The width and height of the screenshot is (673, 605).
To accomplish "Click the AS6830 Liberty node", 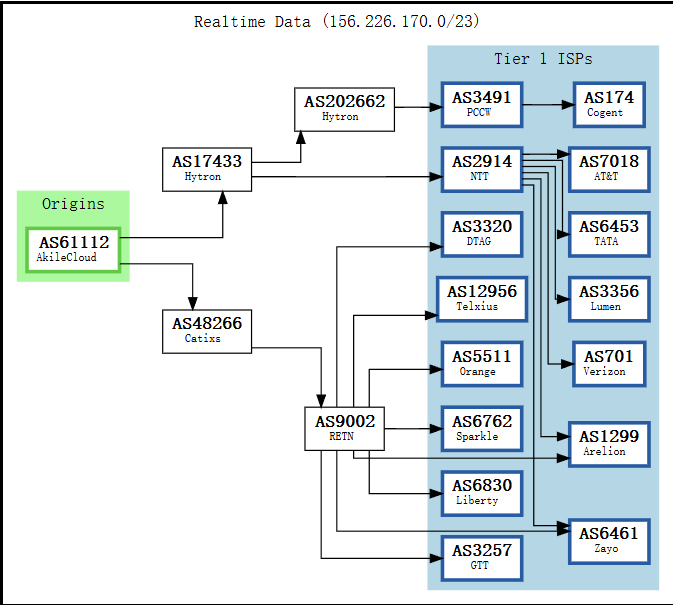I will [481, 493].
